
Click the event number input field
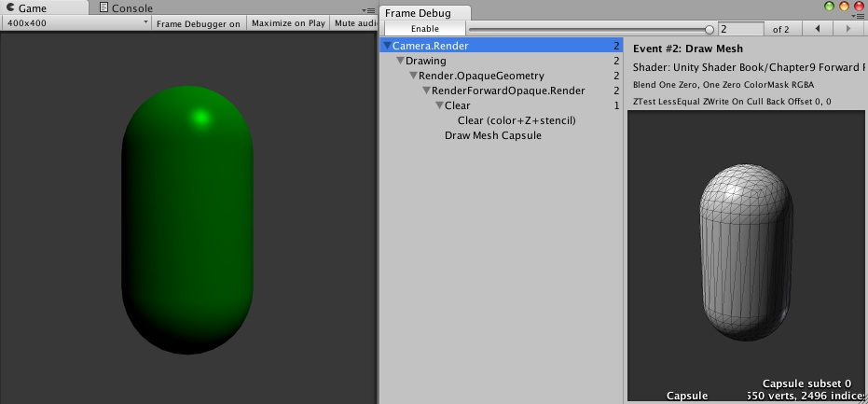click(740, 29)
